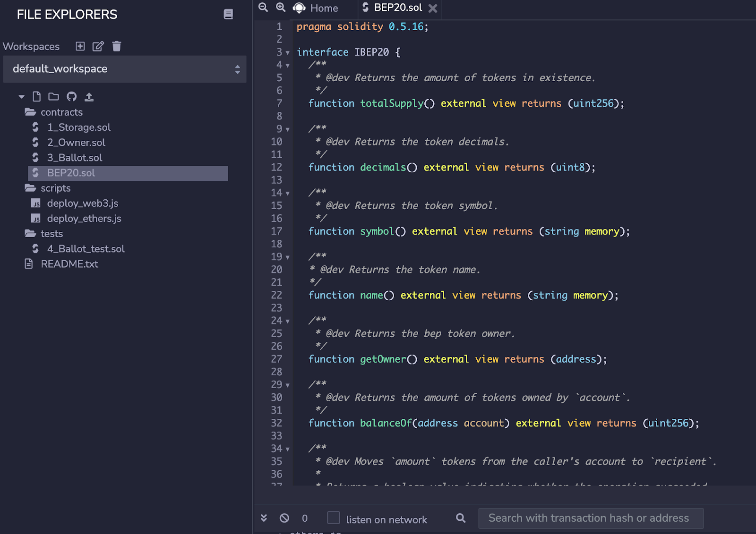This screenshot has width=756, height=534.
Task: Upload local file with upload icon
Action: [89, 97]
